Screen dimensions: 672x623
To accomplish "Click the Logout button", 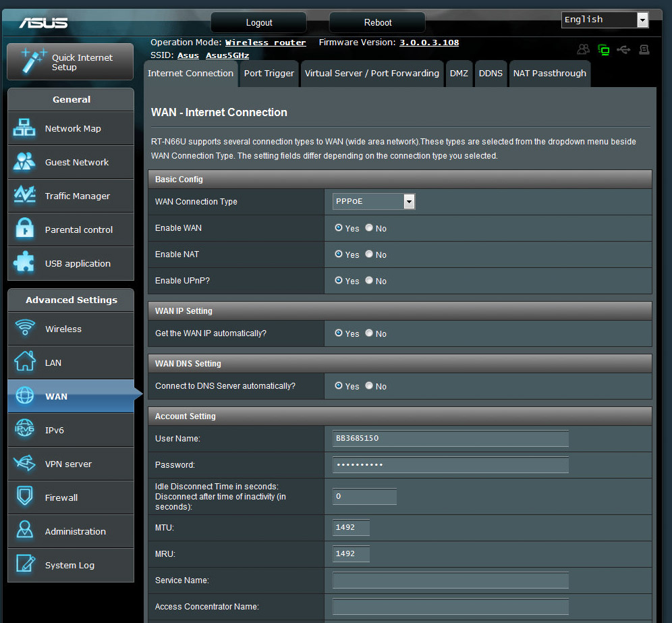I will [x=258, y=23].
